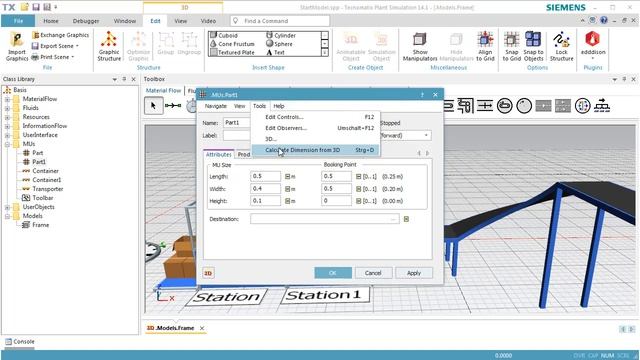The image size is (640, 360).
Task: Click the Find a Command search box
Action: 280,21
